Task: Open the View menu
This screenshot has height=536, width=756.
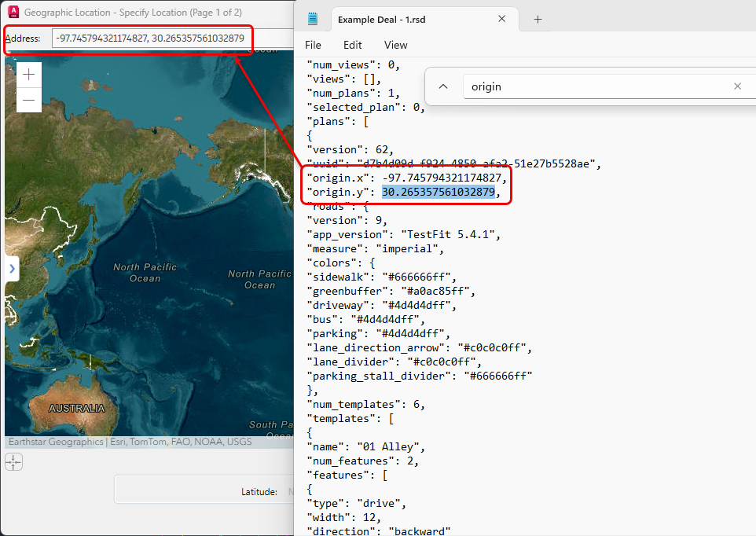Action: (x=395, y=45)
